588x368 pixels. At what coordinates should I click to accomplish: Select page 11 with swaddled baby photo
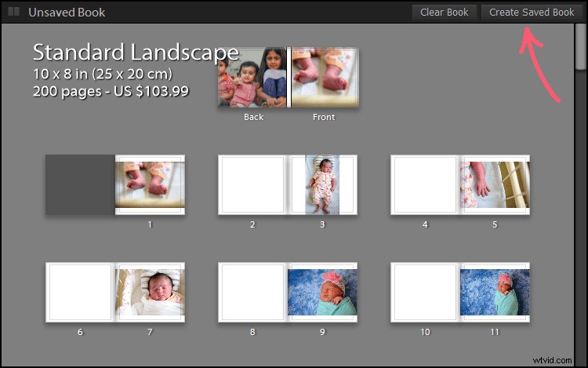tap(495, 292)
